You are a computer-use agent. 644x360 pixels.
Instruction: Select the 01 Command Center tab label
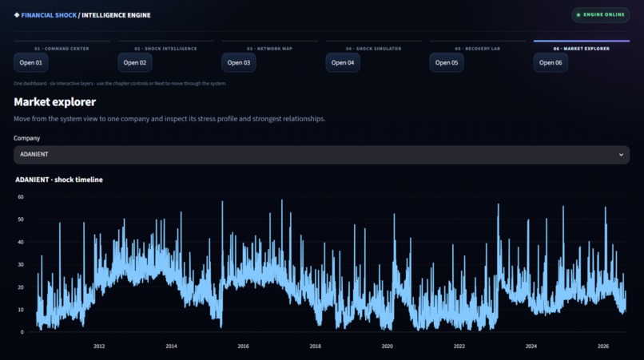coord(62,49)
